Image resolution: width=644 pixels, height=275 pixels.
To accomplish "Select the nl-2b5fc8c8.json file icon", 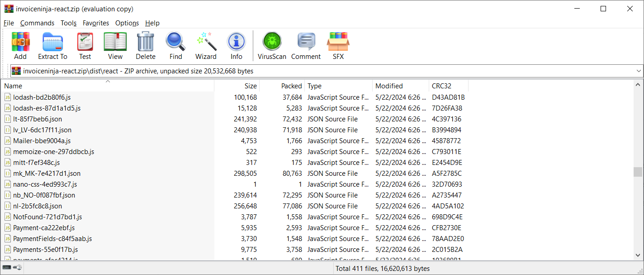I will [8, 206].
